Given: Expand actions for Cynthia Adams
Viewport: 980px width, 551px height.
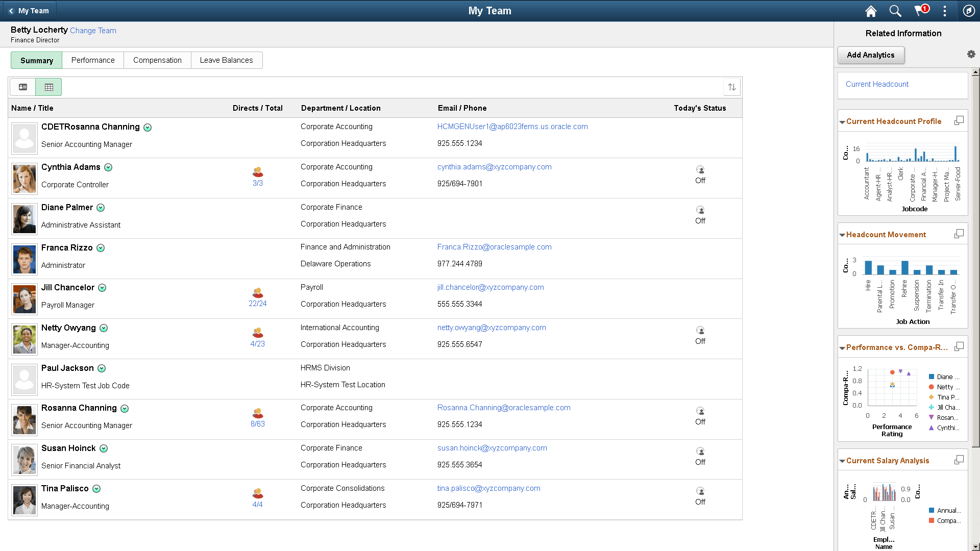Looking at the screenshot, I should point(108,167).
